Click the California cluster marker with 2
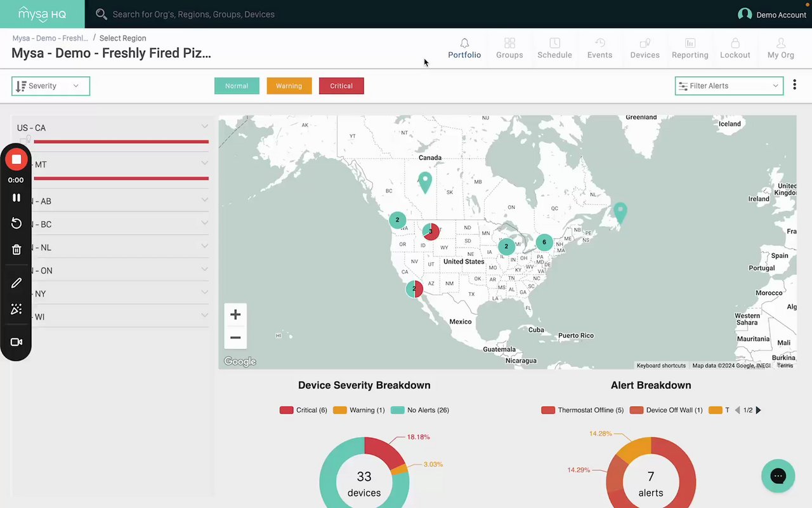 [x=414, y=288]
